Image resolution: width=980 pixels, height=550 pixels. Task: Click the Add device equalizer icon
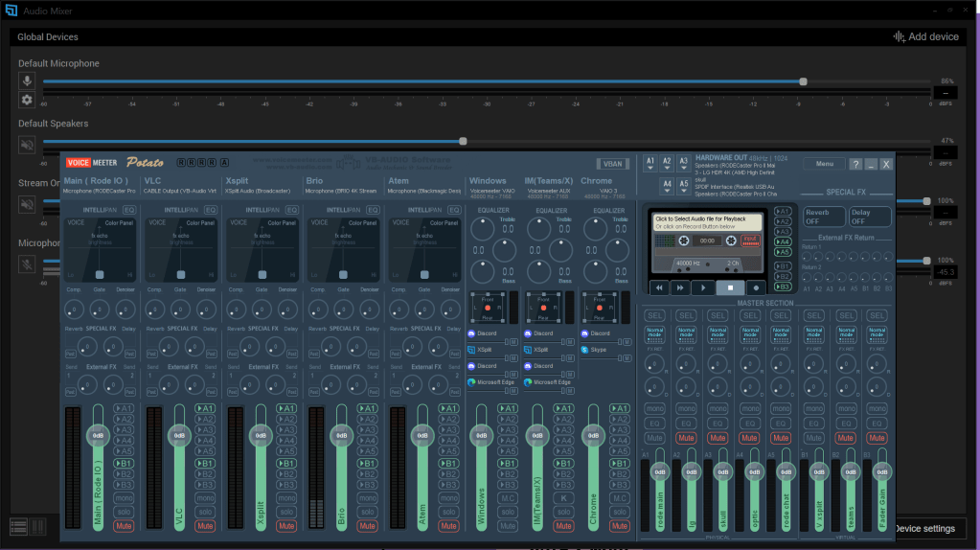(x=899, y=36)
